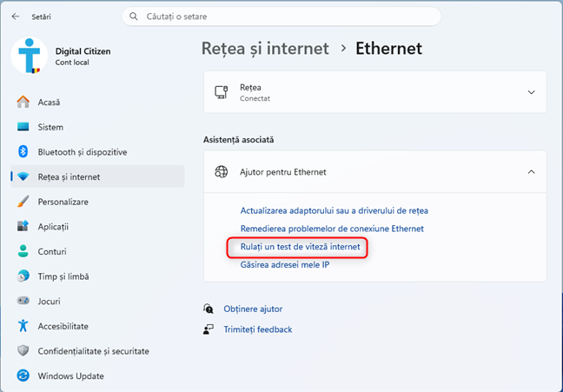Click the Jocuri gamepad icon
Screen dimensions: 563x392
coord(23,301)
